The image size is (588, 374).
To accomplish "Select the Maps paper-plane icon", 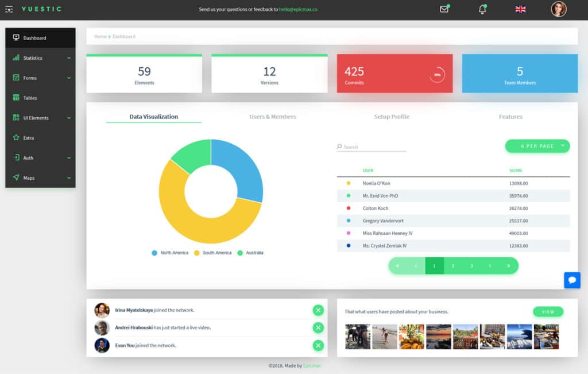I will 16,178.
